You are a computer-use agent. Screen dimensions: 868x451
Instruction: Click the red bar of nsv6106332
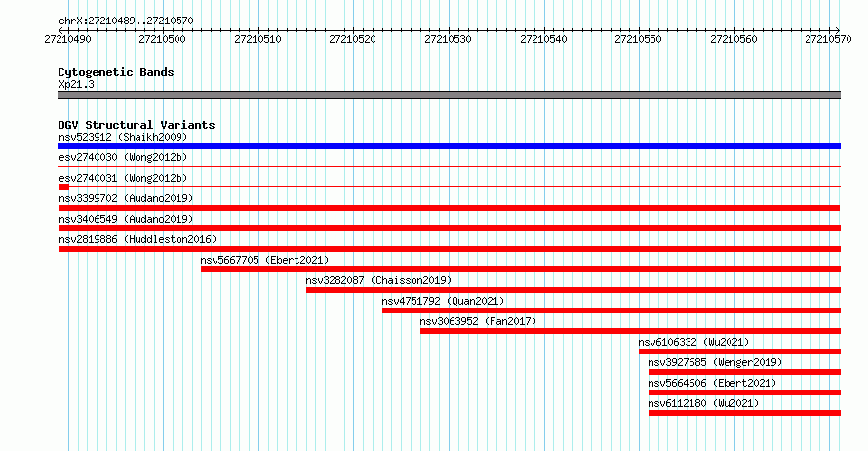[739, 351]
